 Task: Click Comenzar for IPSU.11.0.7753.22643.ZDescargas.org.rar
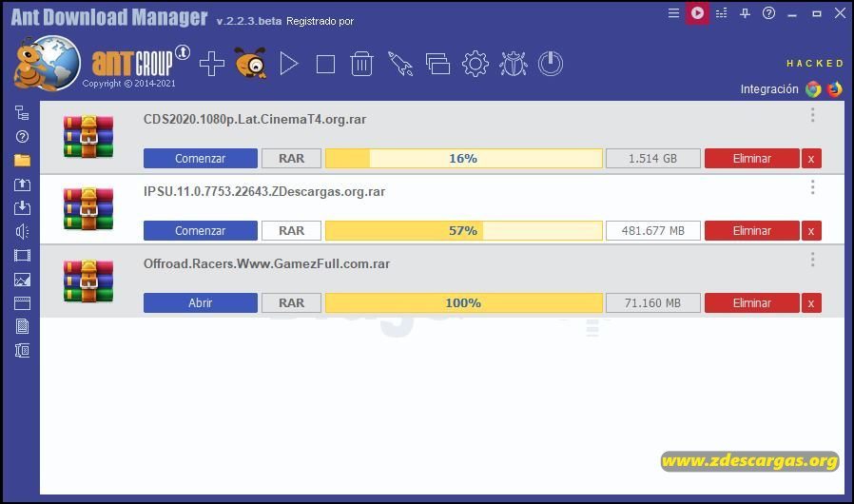[201, 230]
